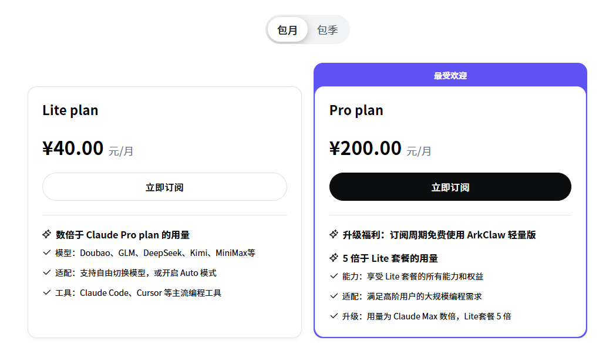Click Pro plan 立即订阅 subscribe button
This screenshot has height=364, width=616.
tap(450, 187)
